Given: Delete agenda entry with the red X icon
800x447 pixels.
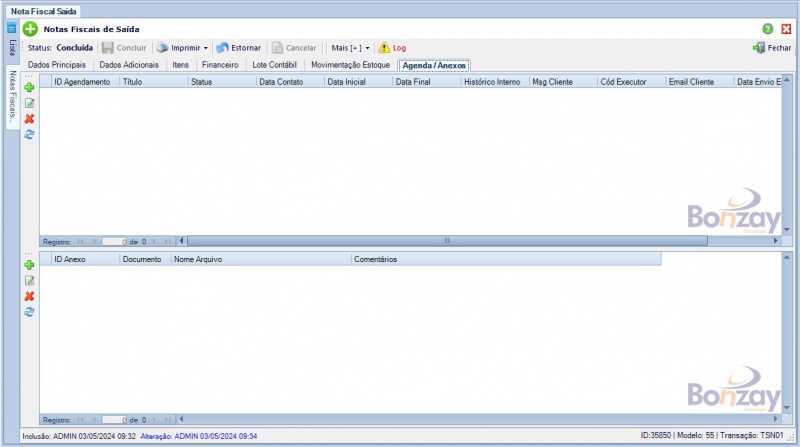Looking at the screenshot, I should 29,118.
